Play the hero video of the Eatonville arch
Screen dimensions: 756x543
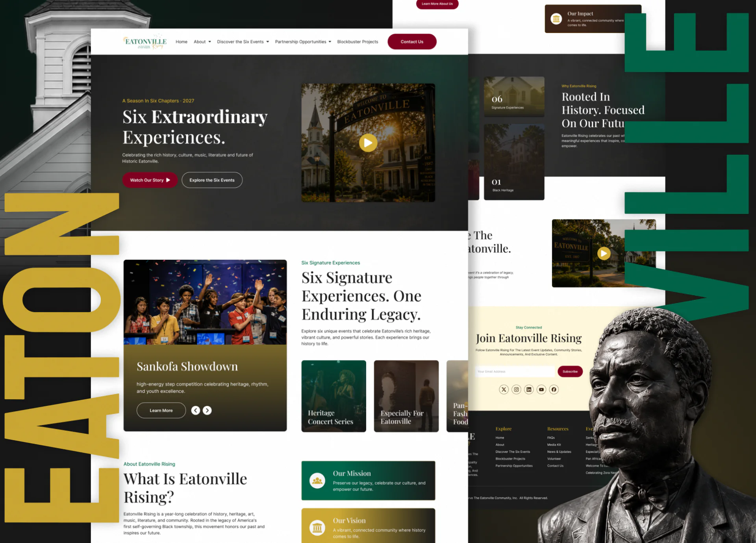tap(368, 143)
